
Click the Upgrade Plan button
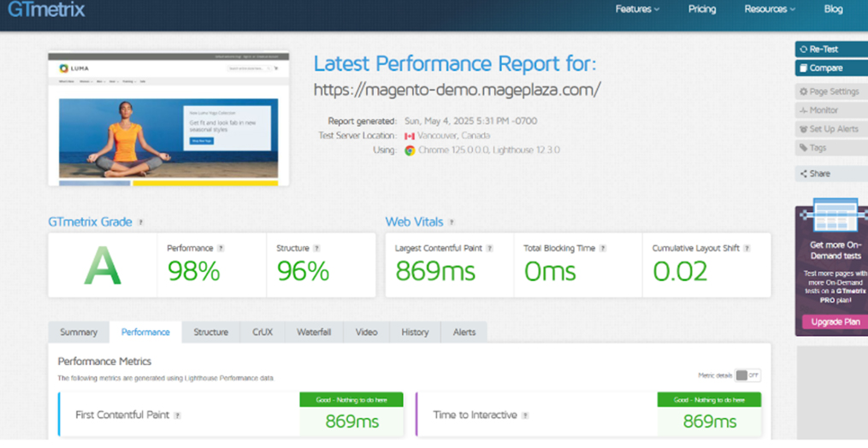pos(836,321)
